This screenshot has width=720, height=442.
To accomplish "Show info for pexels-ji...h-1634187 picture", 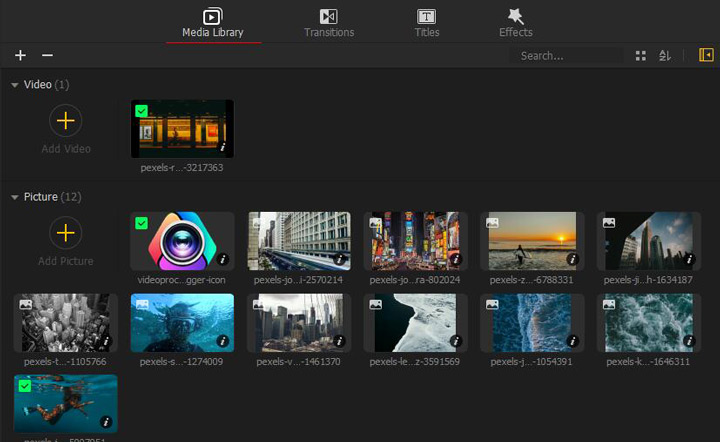I will 689,259.
